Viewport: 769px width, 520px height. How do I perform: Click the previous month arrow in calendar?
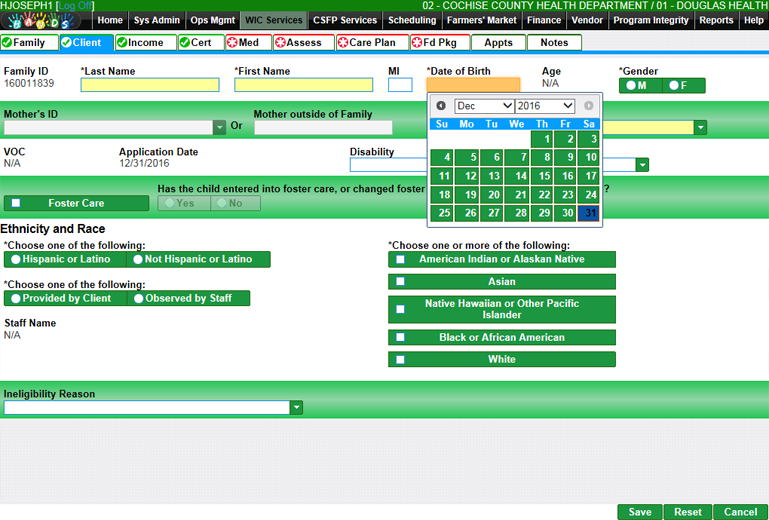[441, 106]
